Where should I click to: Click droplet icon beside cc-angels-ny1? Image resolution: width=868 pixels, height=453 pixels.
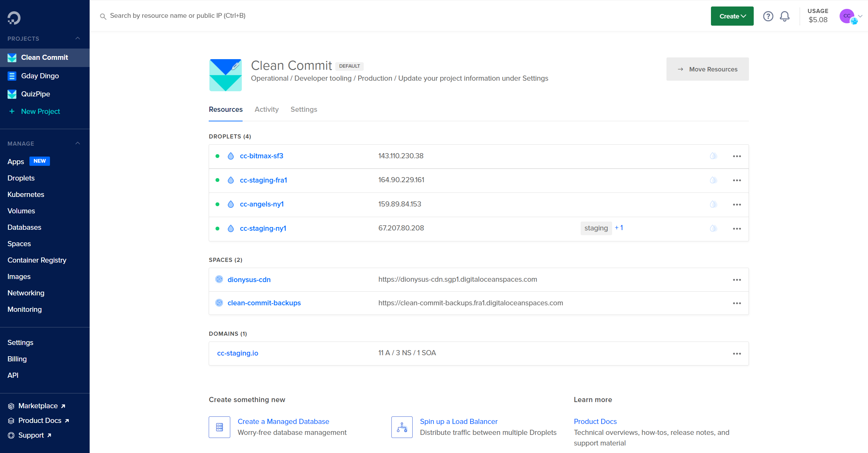pyautogui.click(x=231, y=204)
